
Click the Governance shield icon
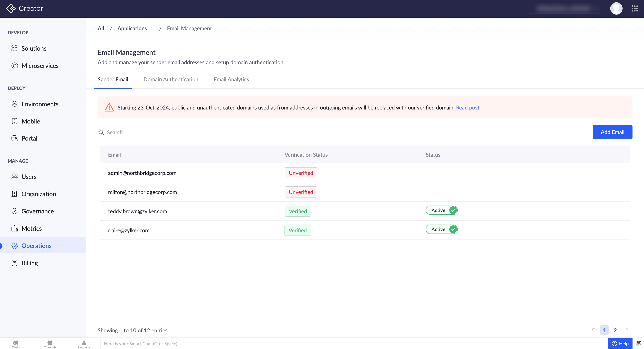click(15, 211)
